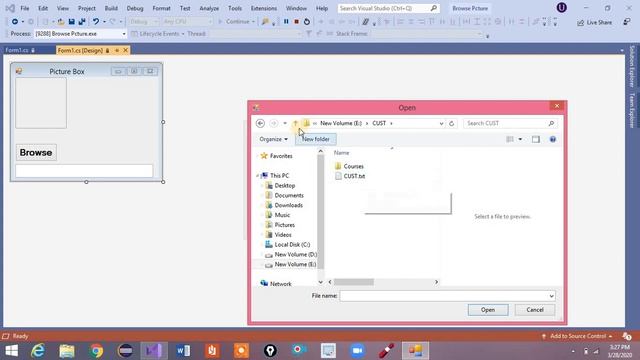Select Pictures in the navigation tree
640x360 pixels.
[280, 225]
